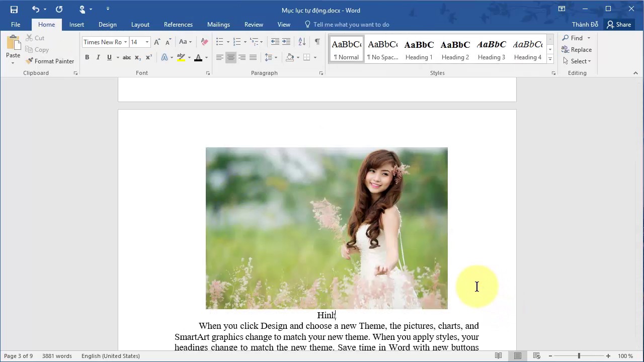Viewport: 644px width, 362px height.
Task: Click the Save icon in title bar
Action: point(14,10)
